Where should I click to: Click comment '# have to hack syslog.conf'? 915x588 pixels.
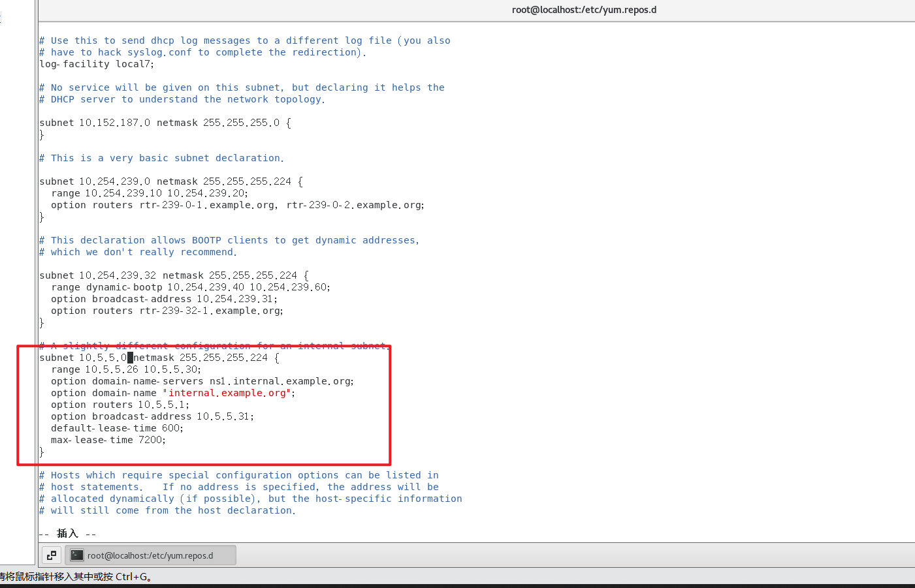pyautogui.click(x=202, y=52)
